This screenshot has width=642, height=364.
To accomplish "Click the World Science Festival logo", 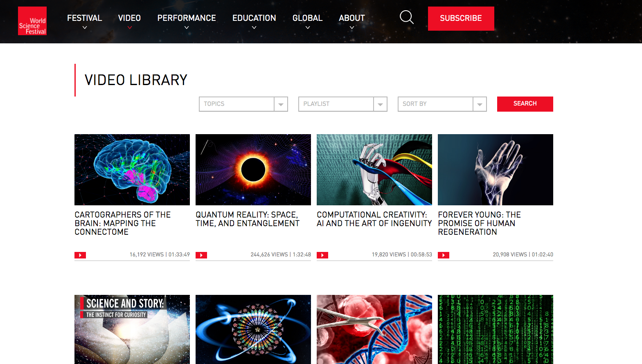I will point(32,21).
